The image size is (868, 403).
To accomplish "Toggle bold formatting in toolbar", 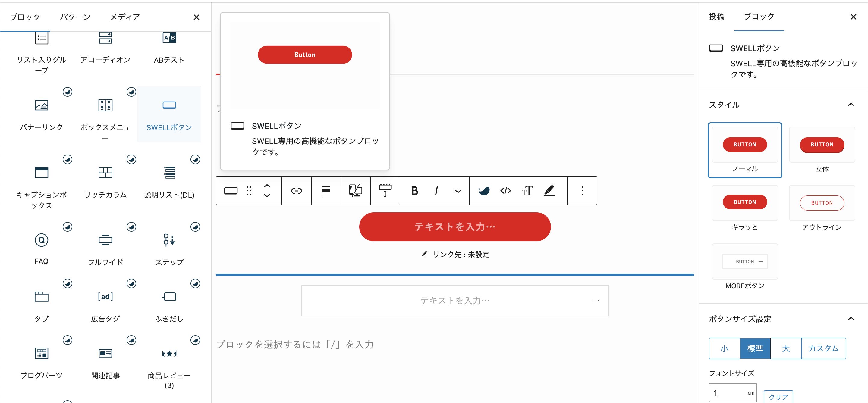I will point(414,191).
